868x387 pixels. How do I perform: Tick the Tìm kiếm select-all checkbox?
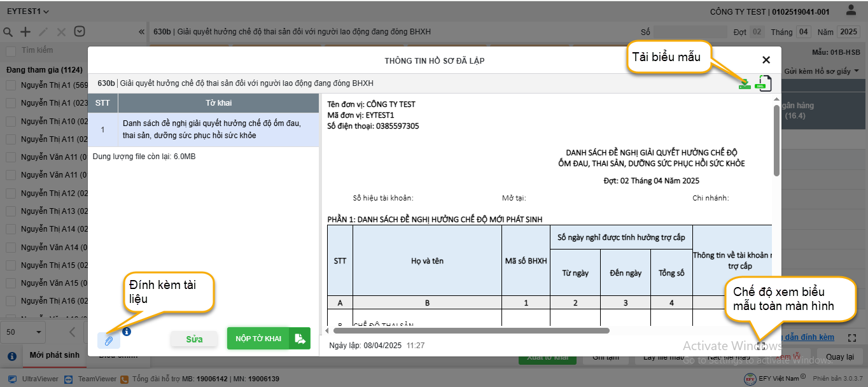tap(11, 50)
